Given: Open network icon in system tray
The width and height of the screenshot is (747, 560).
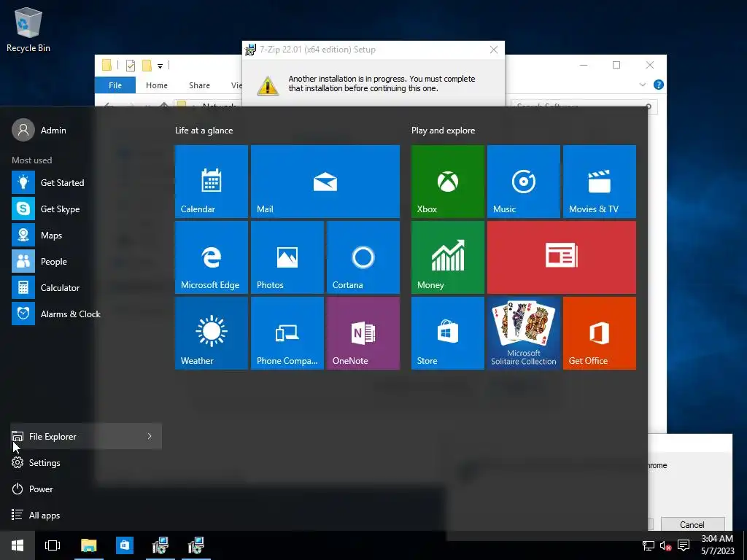Looking at the screenshot, I should [648, 545].
